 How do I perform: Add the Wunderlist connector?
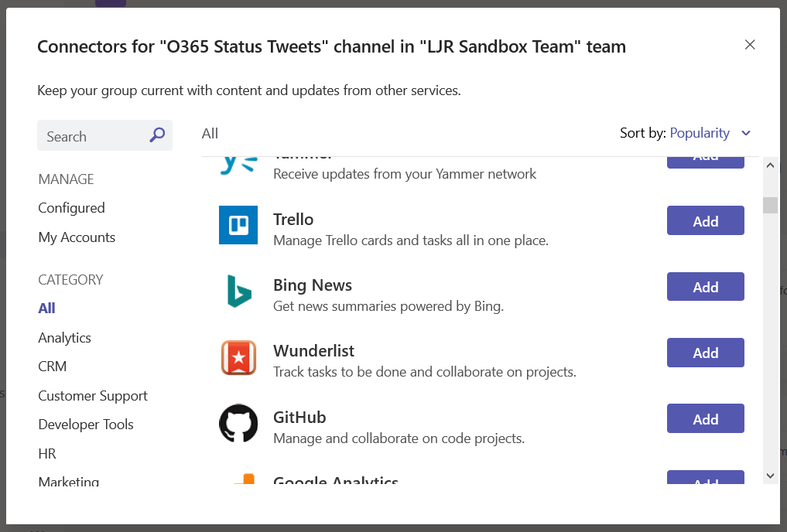[x=705, y=353]
